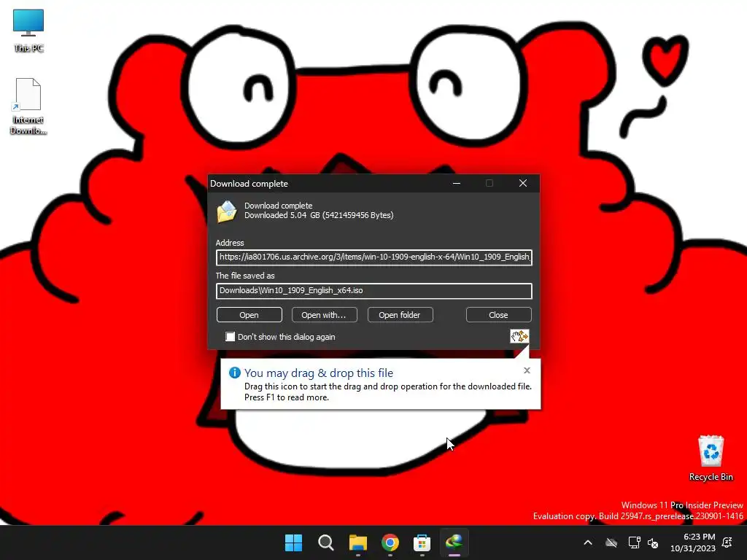Focus the file saved as field
This screenshot has width=747, height=560.
[x=374, y=290]
